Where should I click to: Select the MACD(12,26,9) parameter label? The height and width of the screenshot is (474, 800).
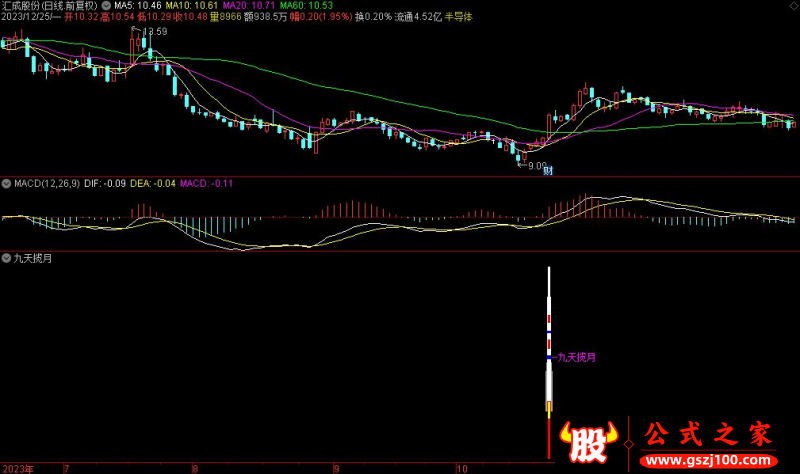(x=47, y=183)
